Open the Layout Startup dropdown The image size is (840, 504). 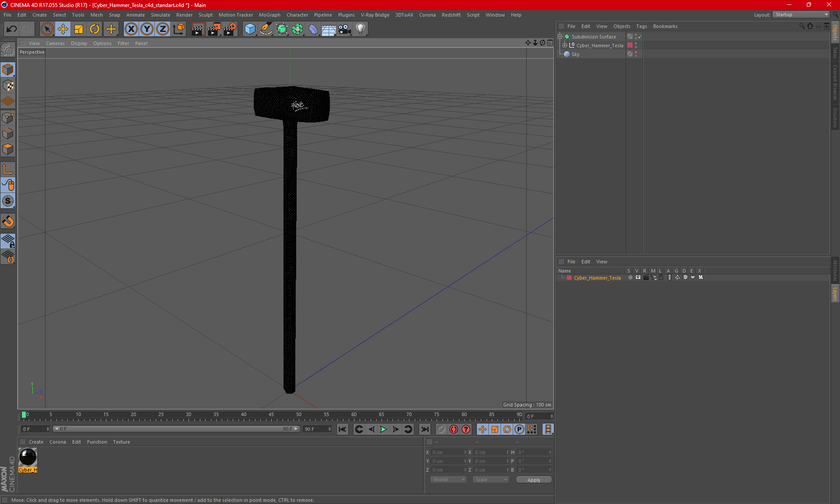(801, 14)
